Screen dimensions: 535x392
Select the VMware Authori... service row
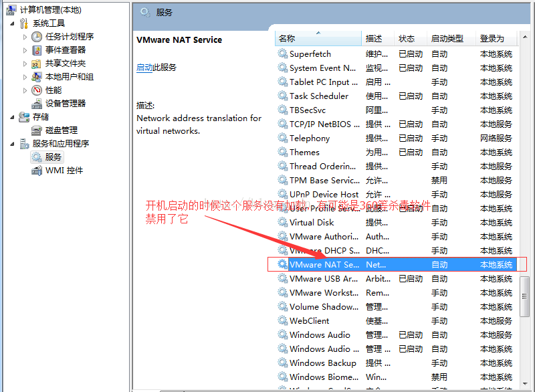coord(396,236)
